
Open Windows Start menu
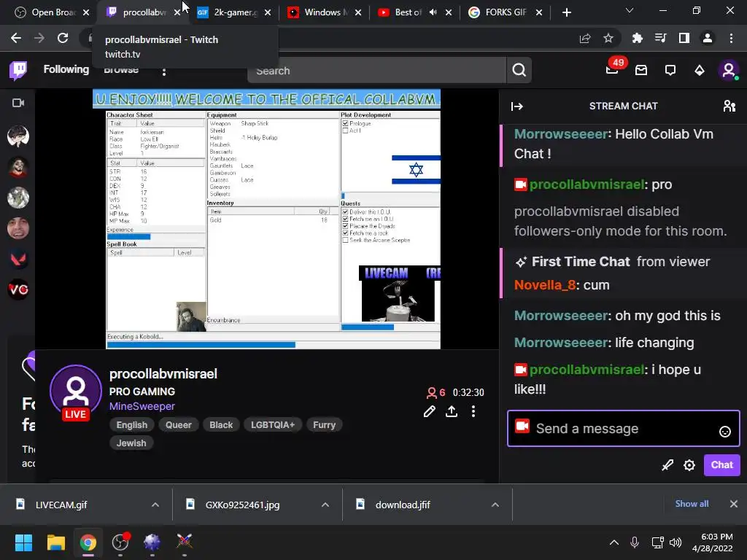pyautogui.click(x=23, y=542)
